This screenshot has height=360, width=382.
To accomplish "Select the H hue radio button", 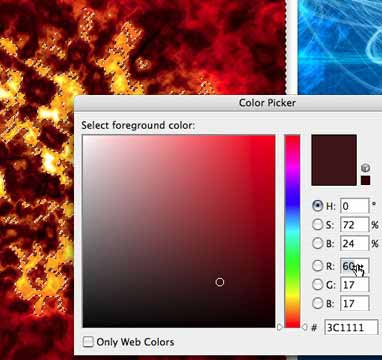I will pos(317,206).
